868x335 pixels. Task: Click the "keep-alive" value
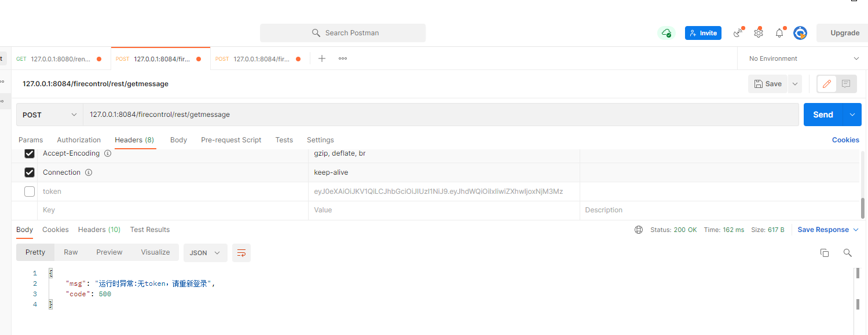click(x=331, y=172)
